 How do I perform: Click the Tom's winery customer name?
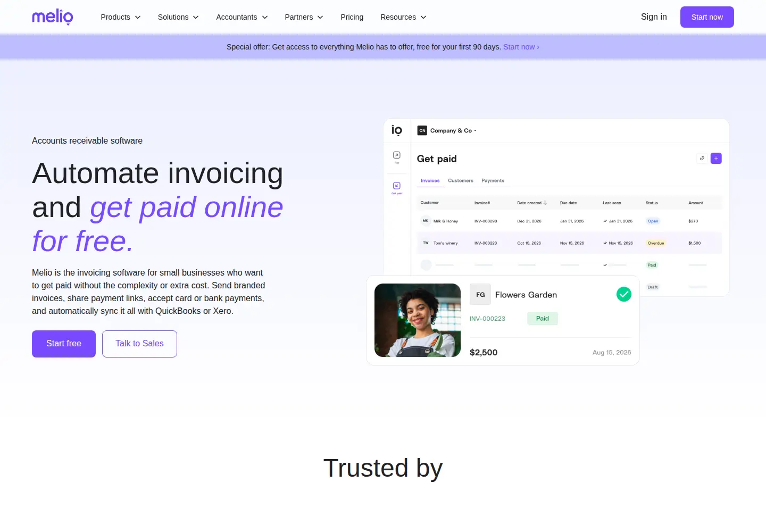pos(446,243)
